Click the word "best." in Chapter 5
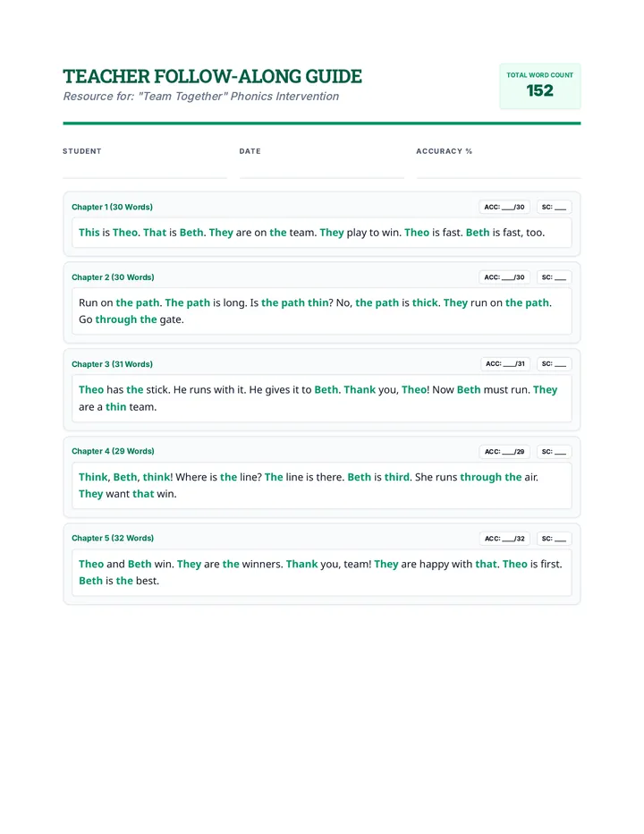Screen dimensions: 644x834 pyautogui.click(x=148, y=581)
